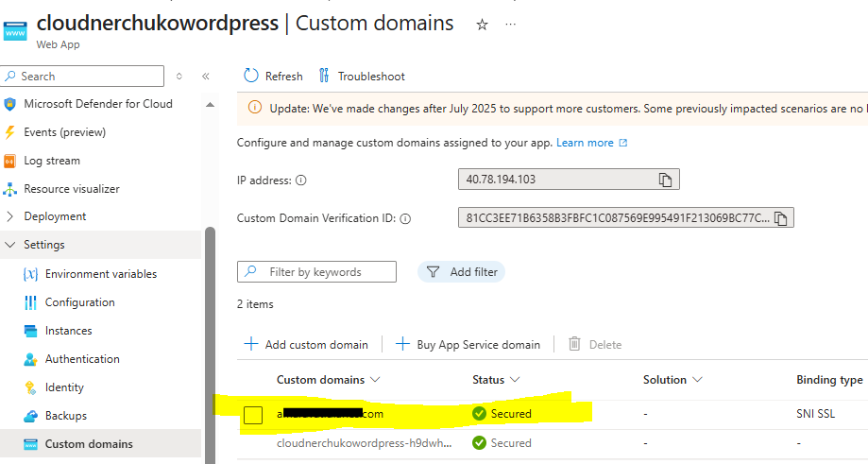Click Buy App Service domain
Screen dimensions: 868x464
pos(468,344)
